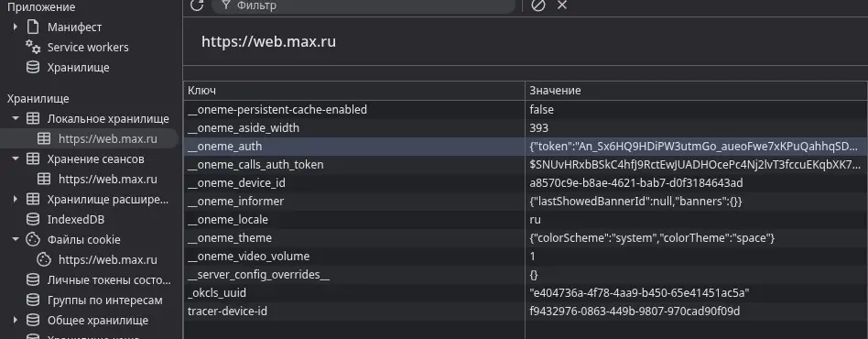Screen dimensions: 868x339
Task: Click the clear all (circle-slash) icon
Action: tap(538, 5)
